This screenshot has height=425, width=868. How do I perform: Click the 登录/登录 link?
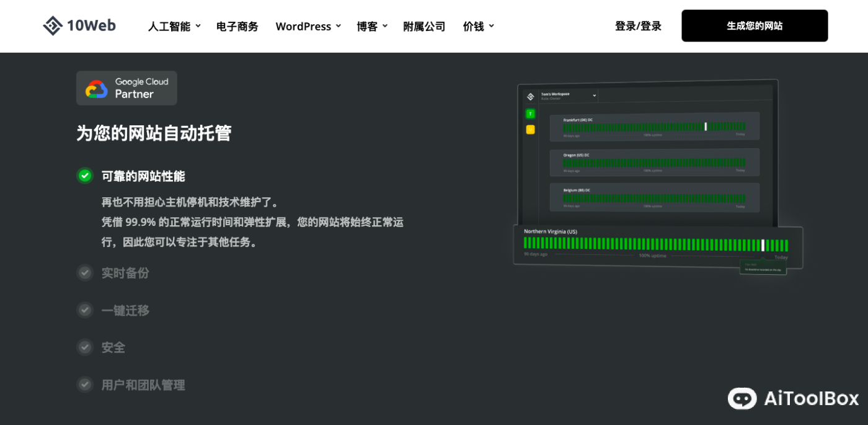pyautogui.click(x=638, y=26)
